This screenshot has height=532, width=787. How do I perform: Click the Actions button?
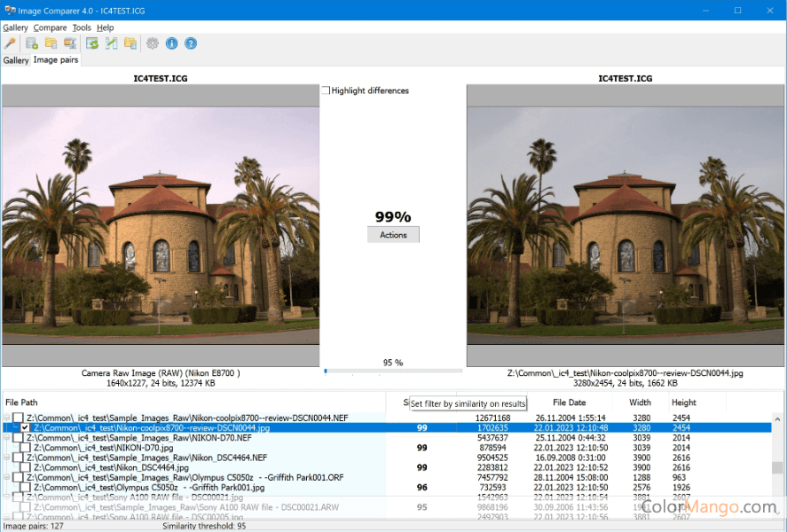point(393,235)
